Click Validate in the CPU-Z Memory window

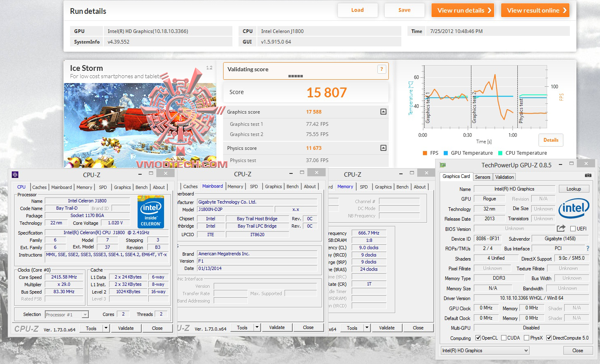387,328
